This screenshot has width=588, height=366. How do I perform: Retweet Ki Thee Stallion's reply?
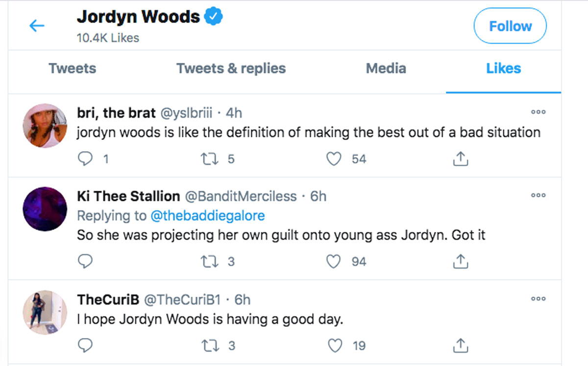coord(209,261)
